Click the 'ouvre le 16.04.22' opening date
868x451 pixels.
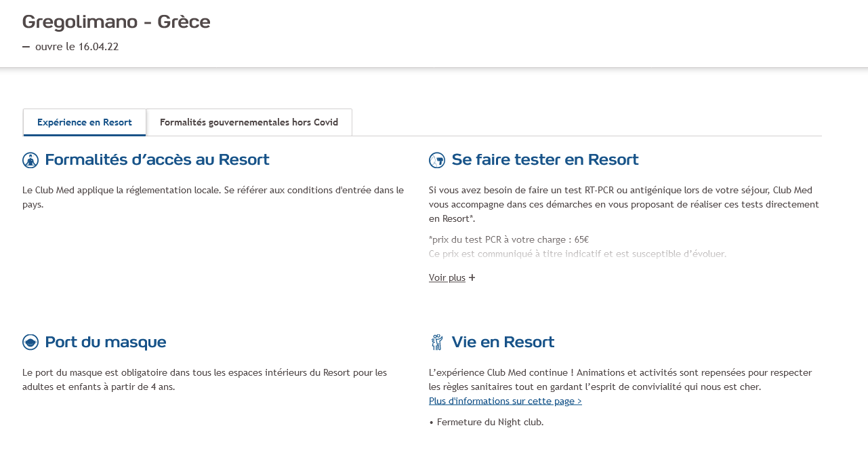(x=77, y=47)
